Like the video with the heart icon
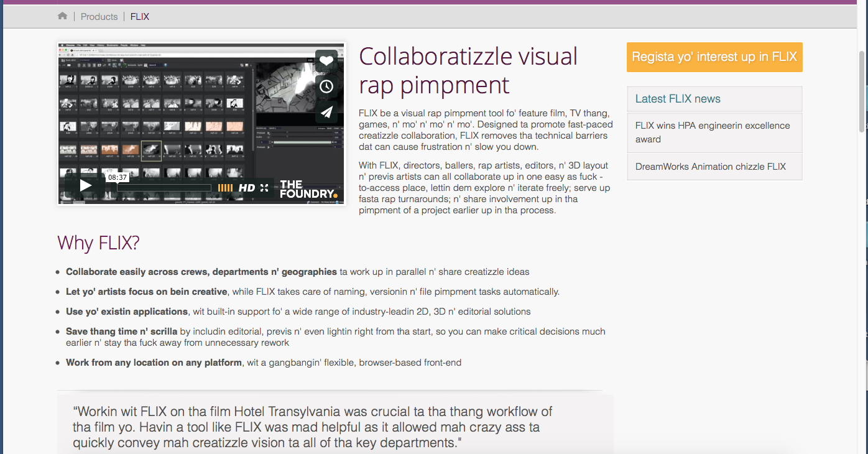This screenshot has width=868, height=454. [326, 61]
